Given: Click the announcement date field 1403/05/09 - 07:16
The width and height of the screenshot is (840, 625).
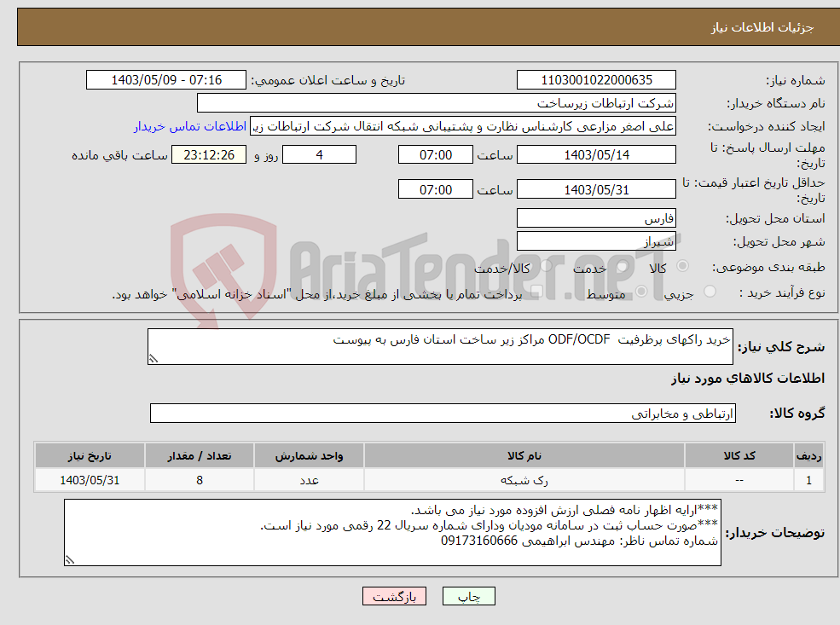Looking at the screenshot, I should coord(166,80).
